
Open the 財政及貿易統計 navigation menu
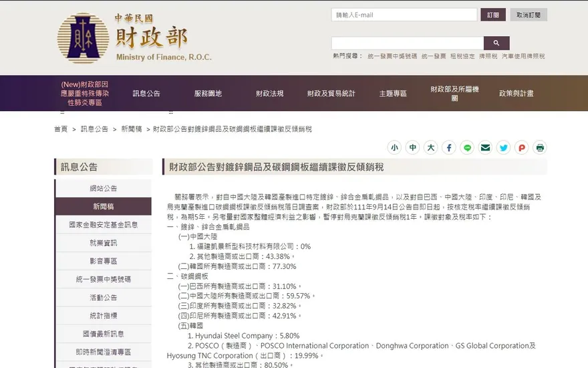point(331,94)
